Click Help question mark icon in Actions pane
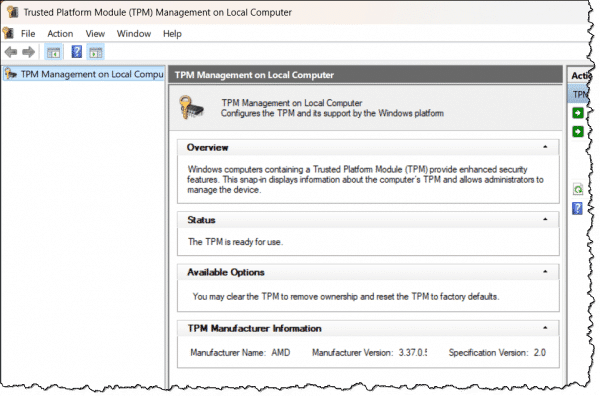600x396 pixels. click(x=577, y=209)
